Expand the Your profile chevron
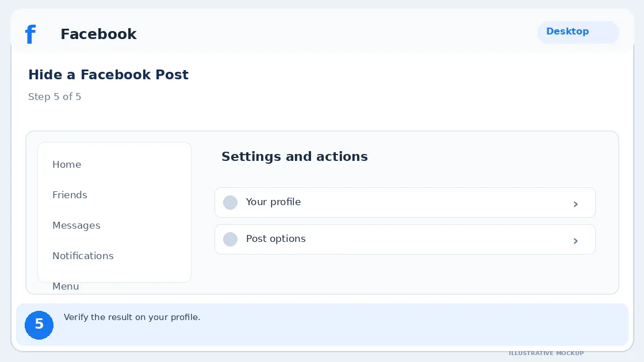Screen dimensions: 644x362 [576, 204]
